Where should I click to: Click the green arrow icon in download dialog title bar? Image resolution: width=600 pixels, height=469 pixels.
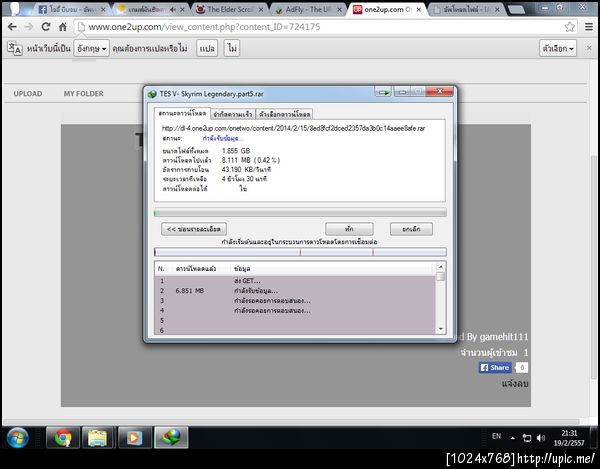383,92
